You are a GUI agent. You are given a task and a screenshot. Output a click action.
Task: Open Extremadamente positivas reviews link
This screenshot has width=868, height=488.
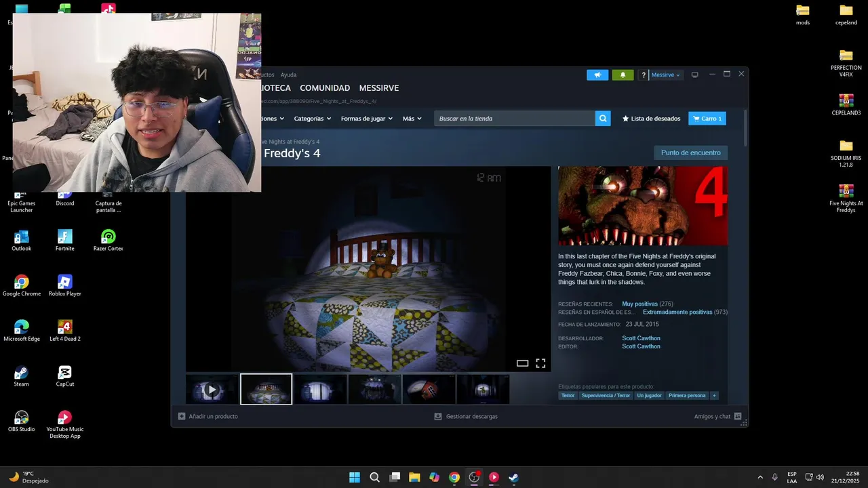coord(677,312)
